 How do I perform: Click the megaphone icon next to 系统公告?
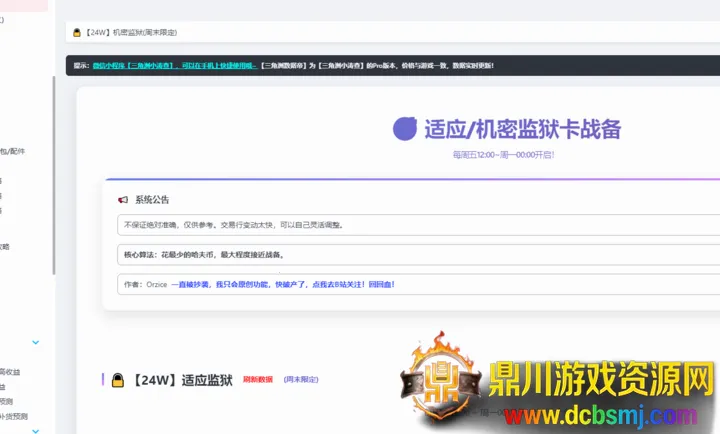123,200
